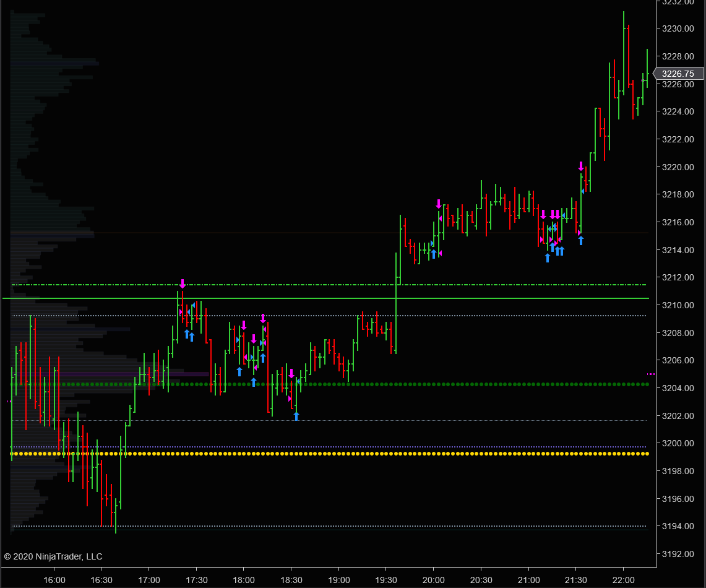Click the 3220.00 price axis label
Image resolution: width=706 pixels, height=588 pixels.
click(678, 167)
